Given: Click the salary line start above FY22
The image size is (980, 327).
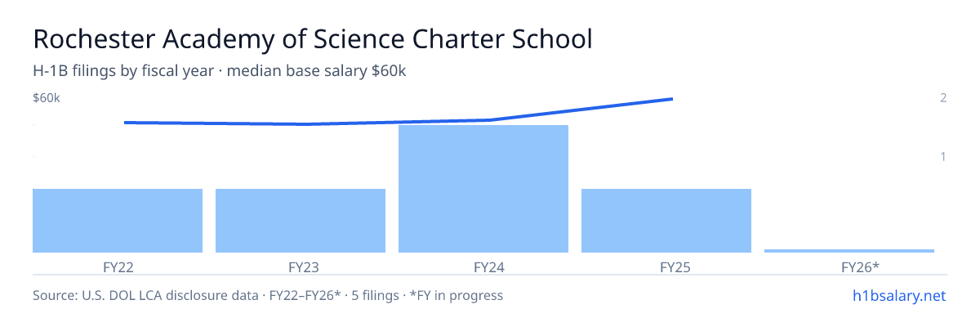Looking at the screenshot, I should [x=127, y=123].
